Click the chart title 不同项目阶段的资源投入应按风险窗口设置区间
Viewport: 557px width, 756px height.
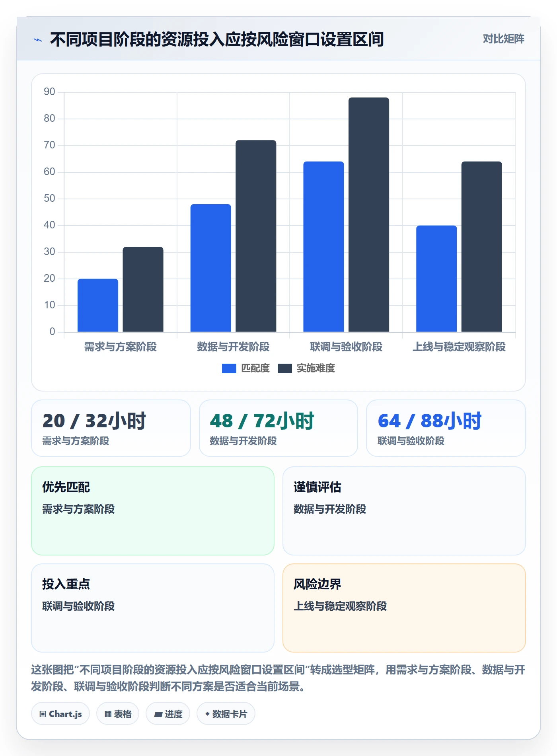point(217,39)
